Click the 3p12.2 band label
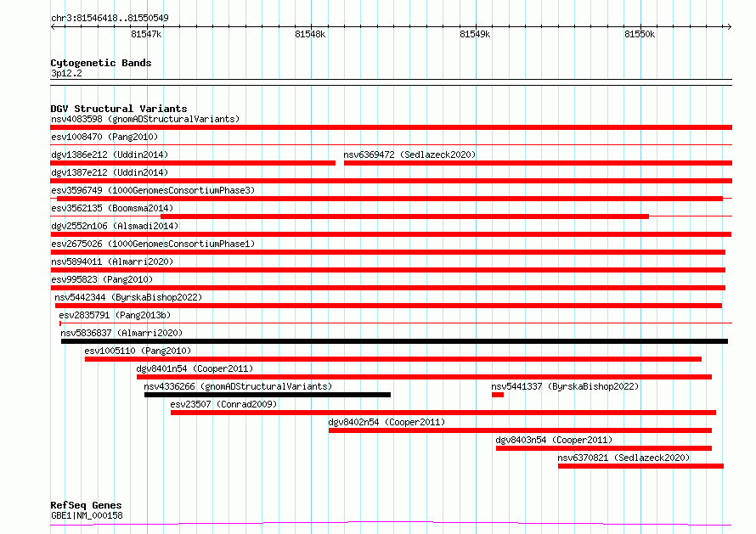 coord(66,73)
